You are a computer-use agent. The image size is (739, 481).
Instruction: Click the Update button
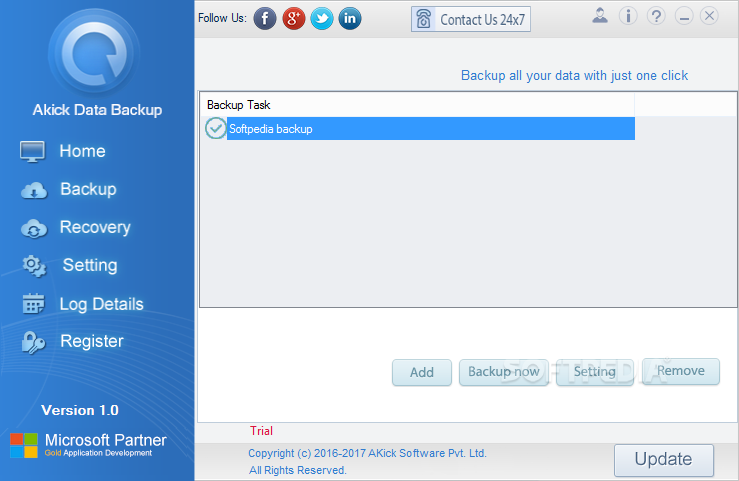[664, 460]
